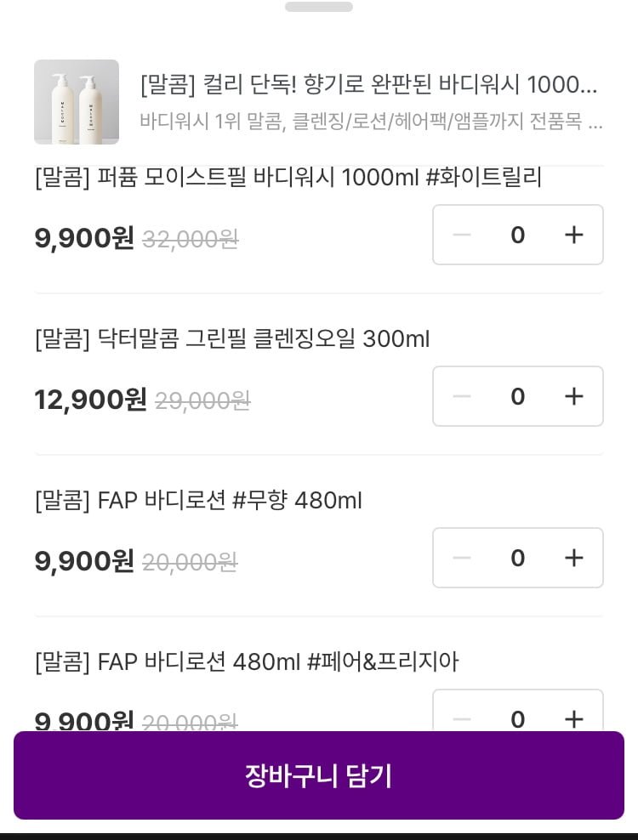Decrease quantity of 화이트릴리 바디워시

pyautogui.click(x=462, y=235)
